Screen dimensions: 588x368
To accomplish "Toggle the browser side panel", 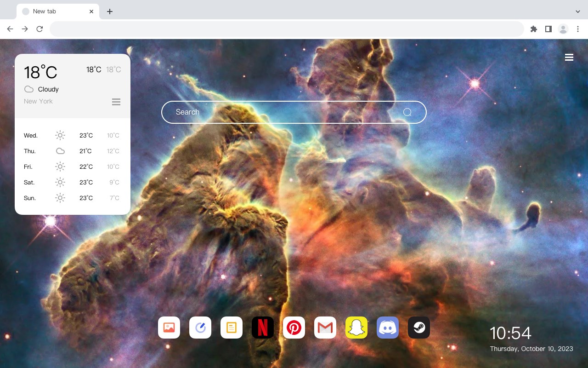I will (x=548, y=29).
